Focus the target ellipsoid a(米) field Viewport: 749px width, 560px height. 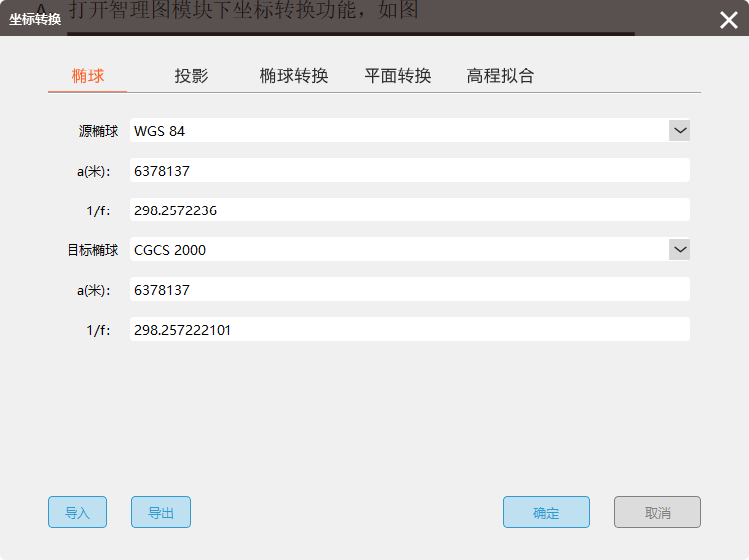409,290
